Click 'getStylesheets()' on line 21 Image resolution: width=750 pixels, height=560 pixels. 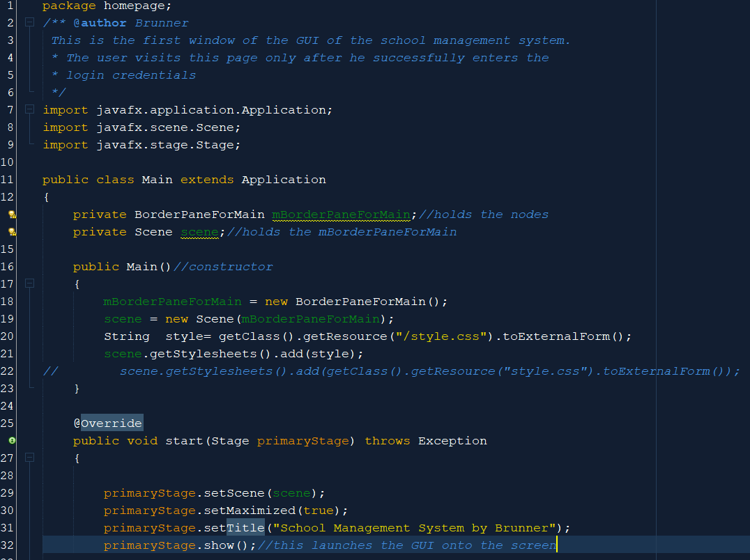click(x=211, y=354)
